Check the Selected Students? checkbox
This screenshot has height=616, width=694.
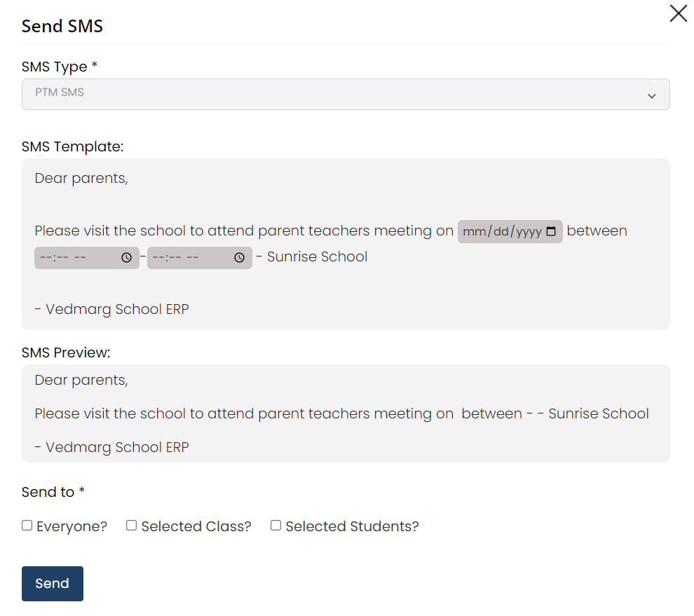tap(275, 524)
